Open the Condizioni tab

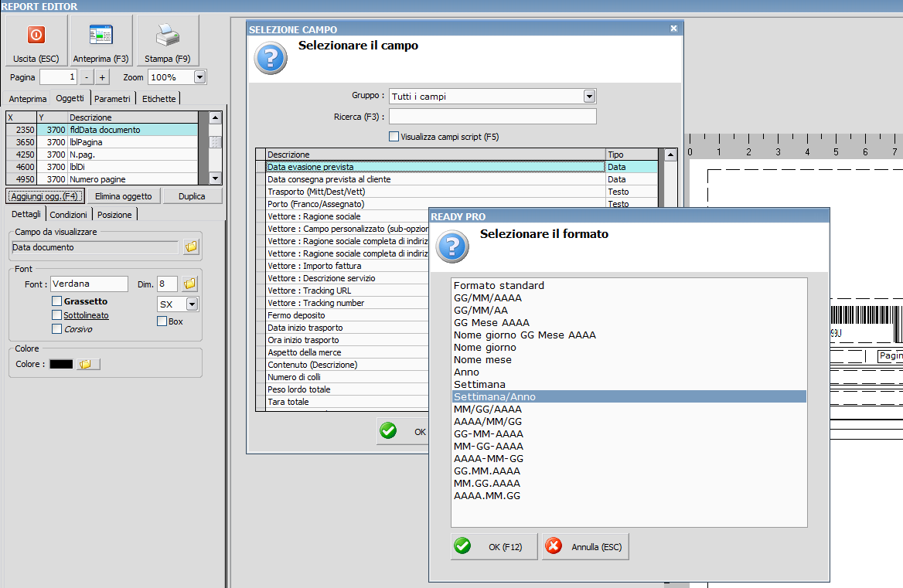tap(68, 215)
